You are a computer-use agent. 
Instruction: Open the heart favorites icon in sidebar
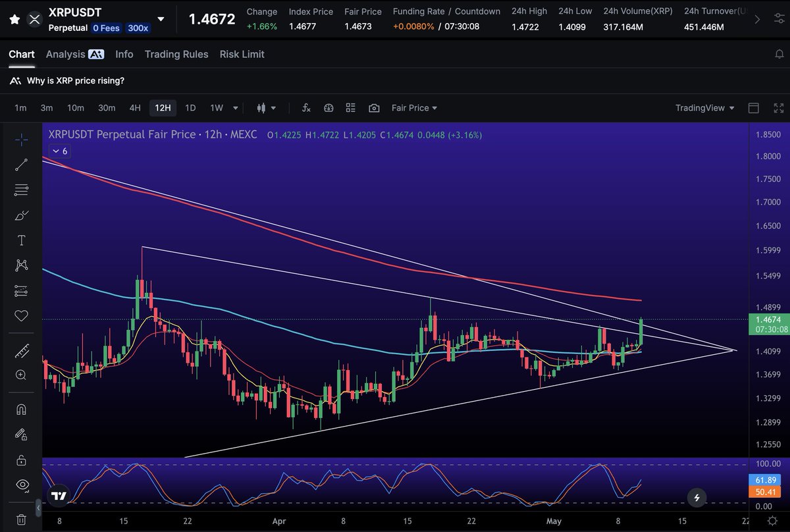(x=21, y=316)
